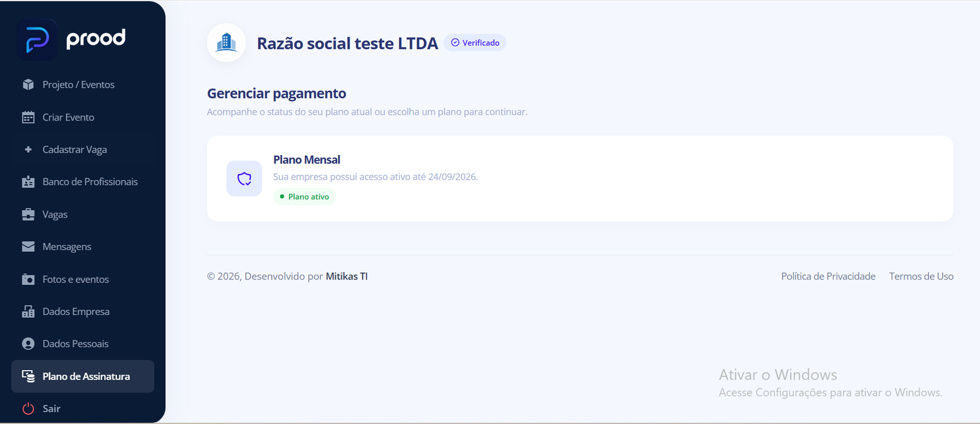Open Projeto / Eventos menu item

pyautogui.click(x=78, y=85)
